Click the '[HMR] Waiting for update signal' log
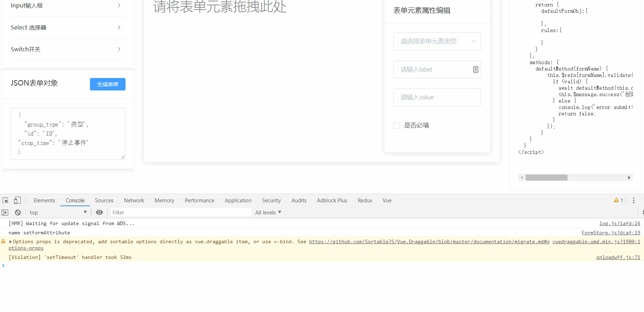644x312 pixels. 71,224
